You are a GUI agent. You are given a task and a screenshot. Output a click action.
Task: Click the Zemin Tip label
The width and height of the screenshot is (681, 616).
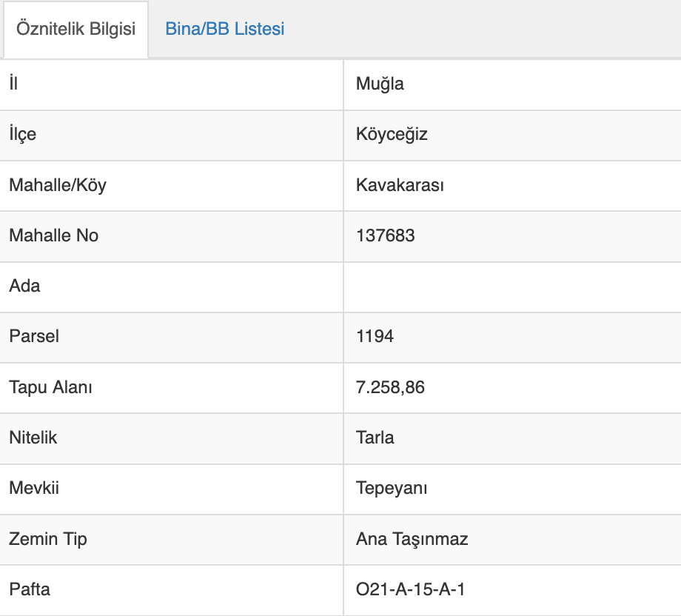click(x=48, y=539)
